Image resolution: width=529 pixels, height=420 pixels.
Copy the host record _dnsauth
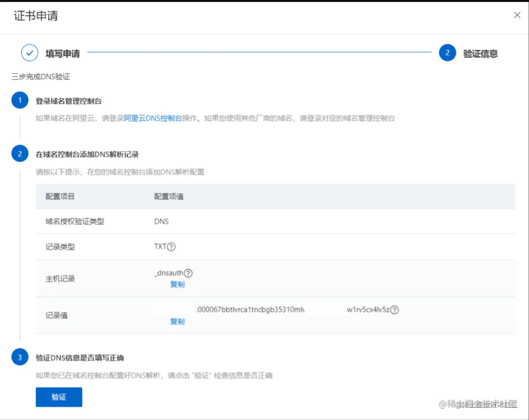(177, 284)
